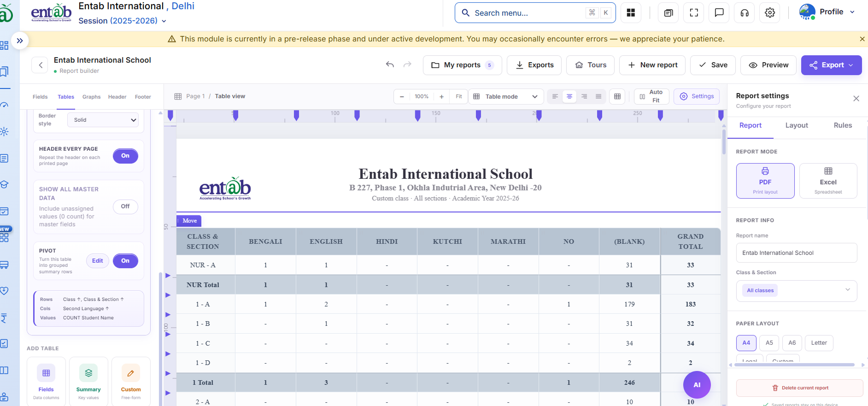Expand the Session (2025-2026) selector
The height and width of the screenshot is (406, 868).
(x=122, y=21)
